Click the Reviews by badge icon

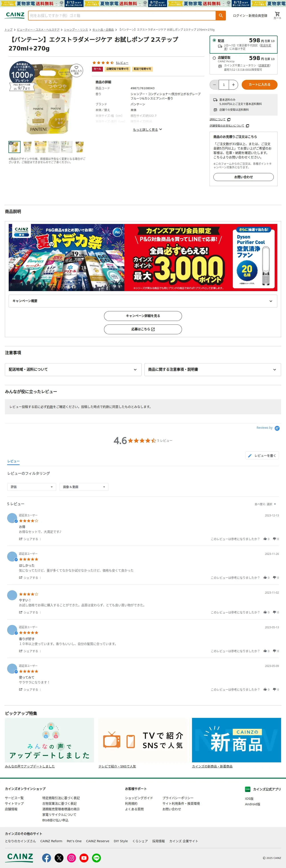(277, 428)
